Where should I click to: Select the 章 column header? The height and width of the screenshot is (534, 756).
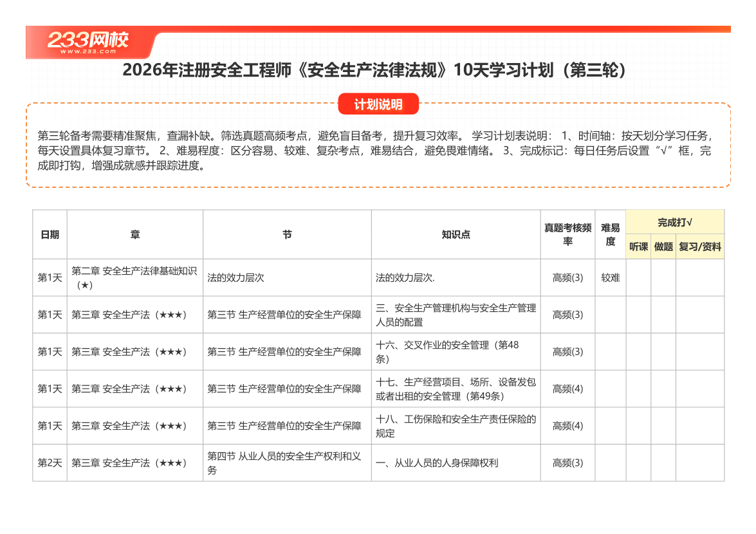point(135,235)
